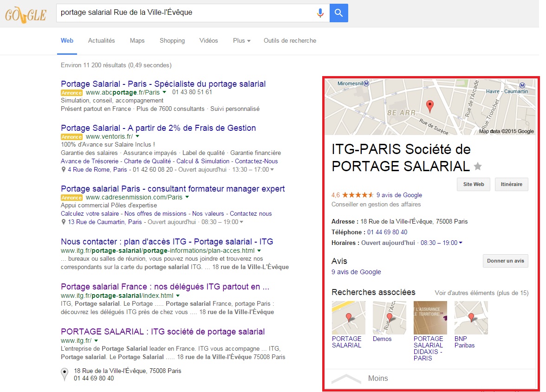Open the Contactez nous sitelink under cadresenmission
The width and height of the screenshot is (546, 392).
click(251, 213)
